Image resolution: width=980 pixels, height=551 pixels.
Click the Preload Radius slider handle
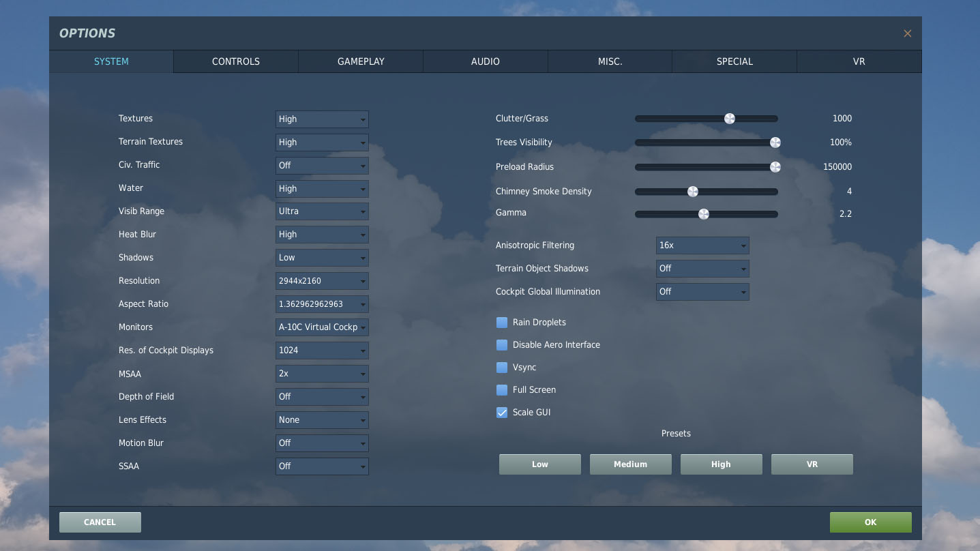775,167
